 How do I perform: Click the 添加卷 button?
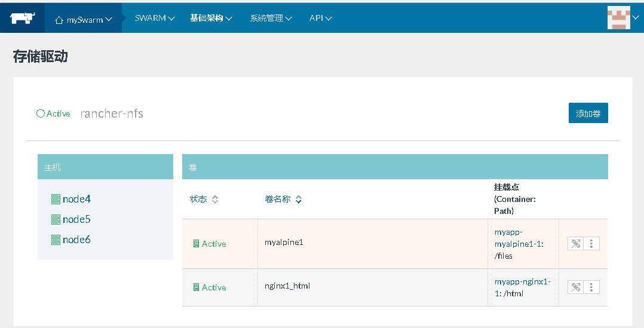tap(588, 113)
